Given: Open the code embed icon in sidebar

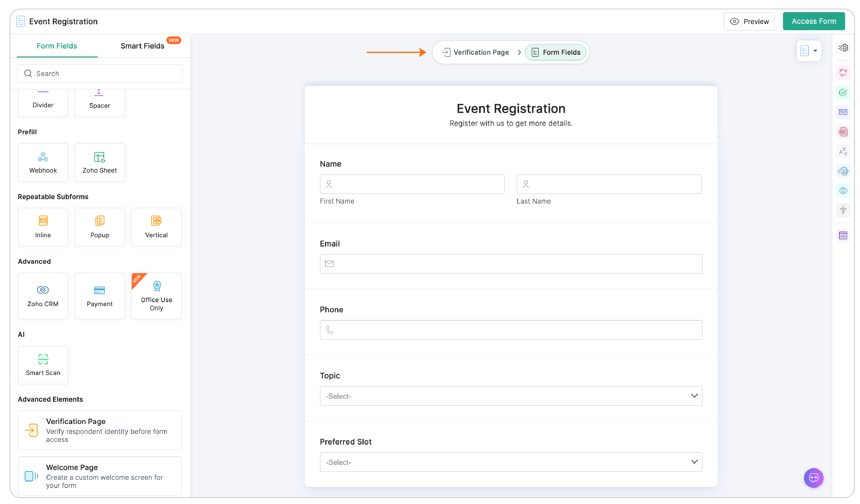Looking at the screenshot, I should point(843,236).
